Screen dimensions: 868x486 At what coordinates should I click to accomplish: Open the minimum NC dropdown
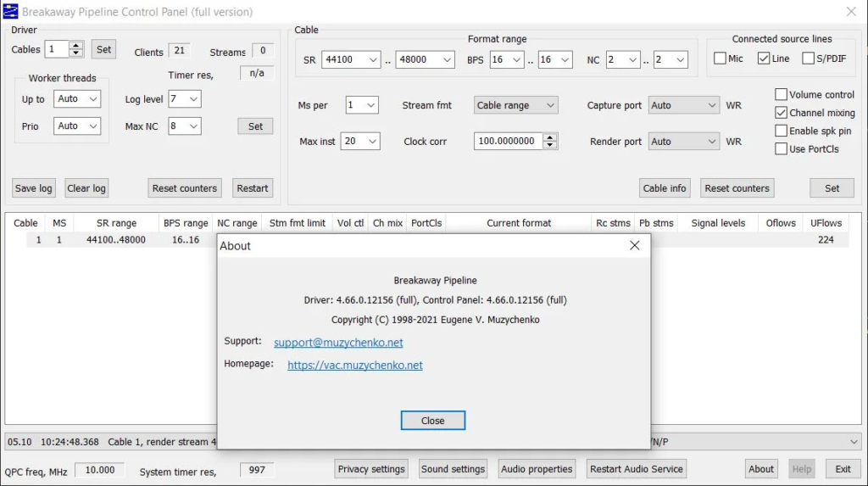(623, 60)
